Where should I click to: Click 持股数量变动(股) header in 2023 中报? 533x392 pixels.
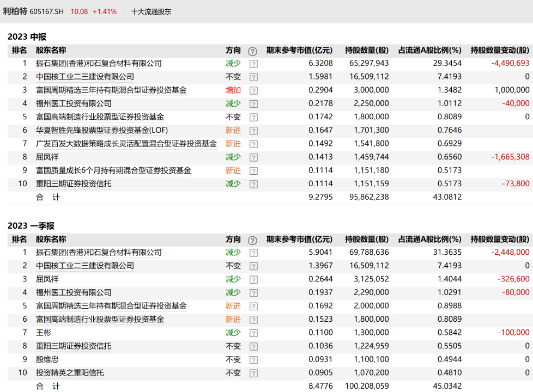pyautogui.click(x=500, y=50)
